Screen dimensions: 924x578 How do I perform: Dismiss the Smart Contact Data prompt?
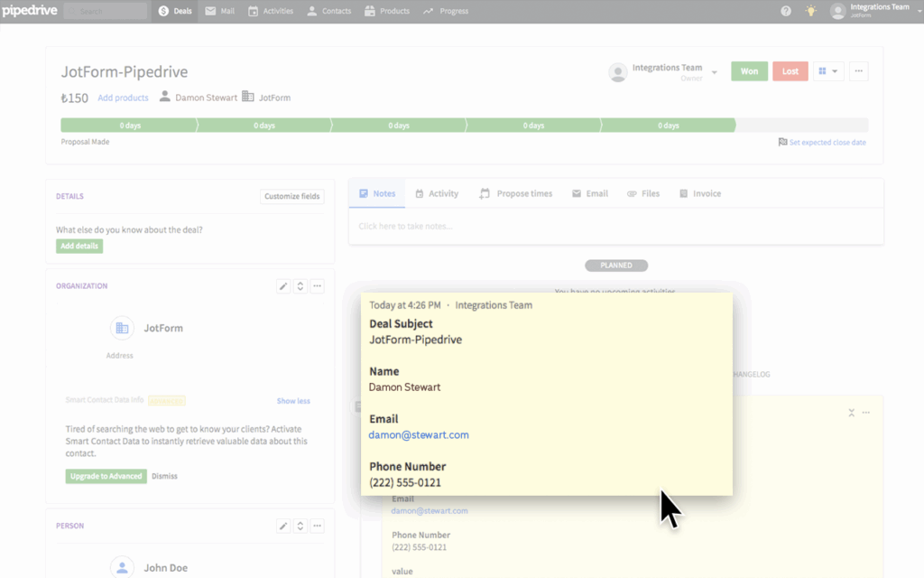[164, 476]
